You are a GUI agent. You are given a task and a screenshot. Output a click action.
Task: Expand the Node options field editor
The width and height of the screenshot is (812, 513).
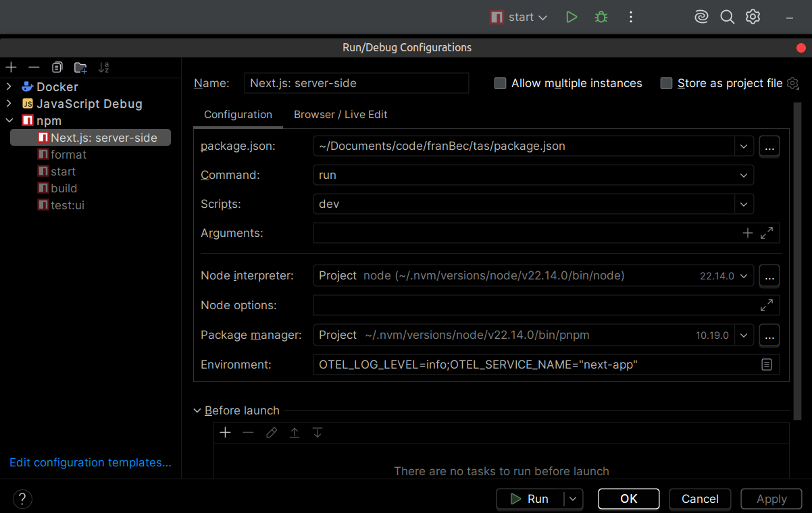[x=767, y=305]
